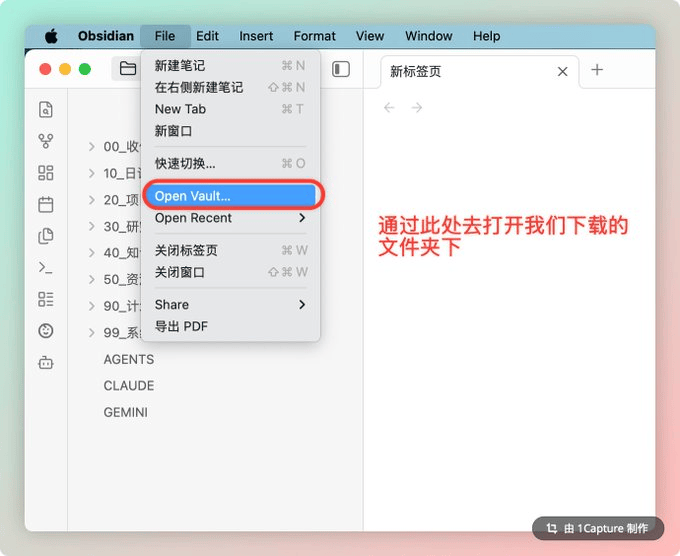Viewport: 680px width, 556px height.
Task: Select New Tab menu item
Action: (180, 109)
